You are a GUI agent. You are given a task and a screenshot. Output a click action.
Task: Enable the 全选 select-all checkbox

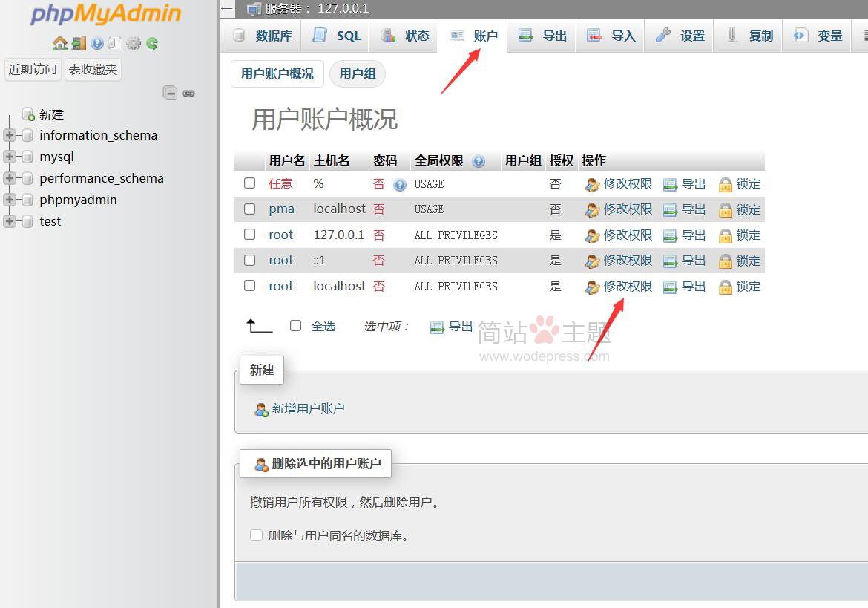(295, 326)
